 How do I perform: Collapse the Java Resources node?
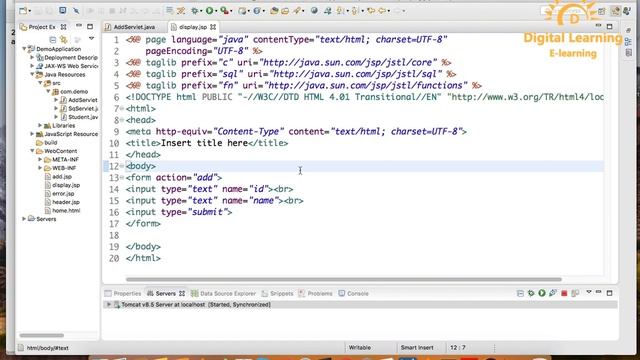point(32,74)
